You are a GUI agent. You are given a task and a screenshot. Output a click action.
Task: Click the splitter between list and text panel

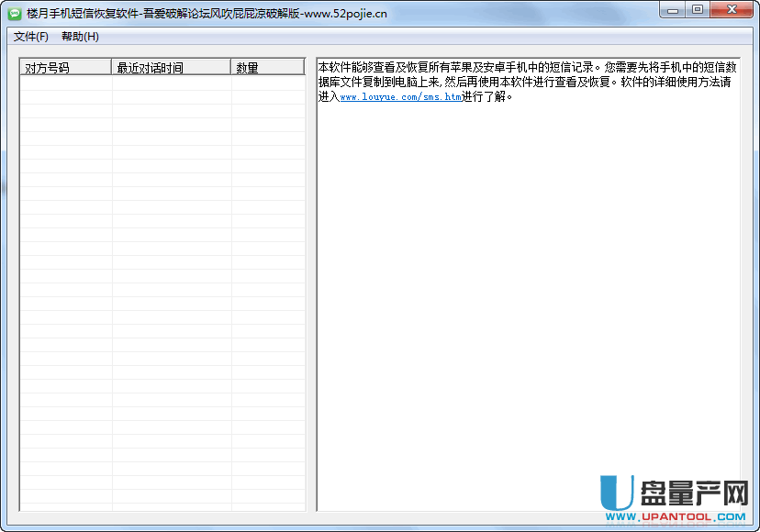tap(311, 284)
